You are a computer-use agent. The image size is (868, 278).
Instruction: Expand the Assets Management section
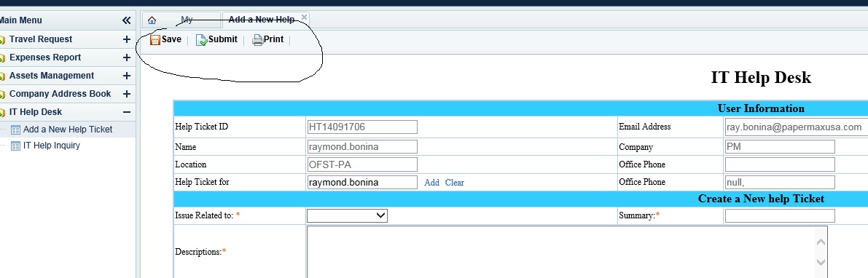coord(126,76)
